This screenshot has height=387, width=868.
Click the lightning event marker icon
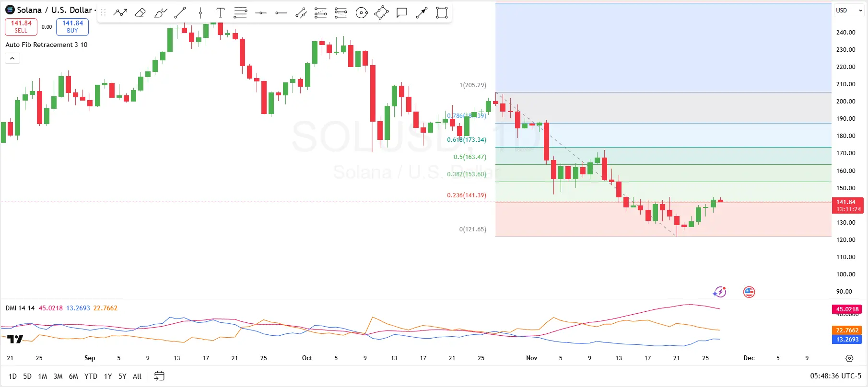719,292
